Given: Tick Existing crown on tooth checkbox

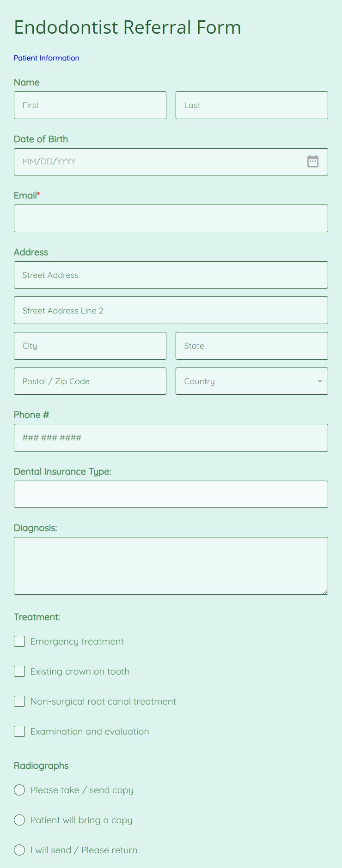Looking at the screenshot, I should coord(19,671).
